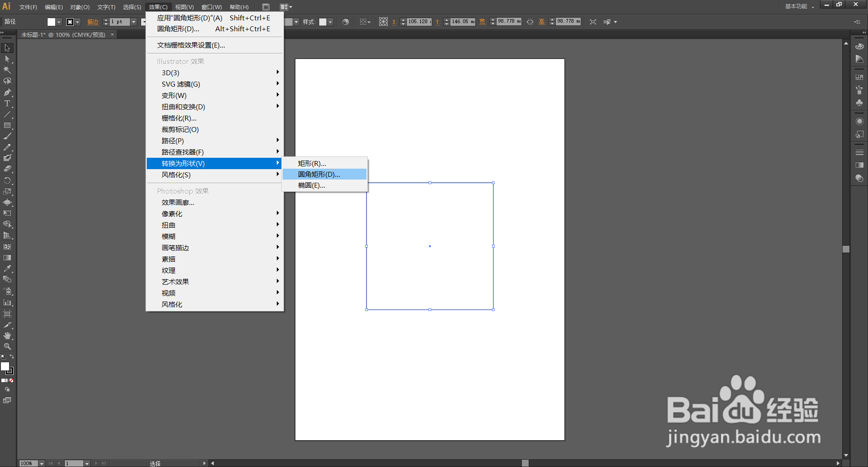868x467 pixels.
Task: Expand the SVG 滤镜(G) submenu
Action: tap(215, 84)
